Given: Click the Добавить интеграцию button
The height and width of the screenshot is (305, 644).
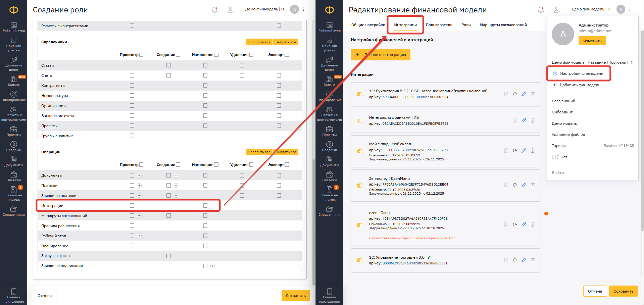Looking at the screenshot, I should pos(380,55).
